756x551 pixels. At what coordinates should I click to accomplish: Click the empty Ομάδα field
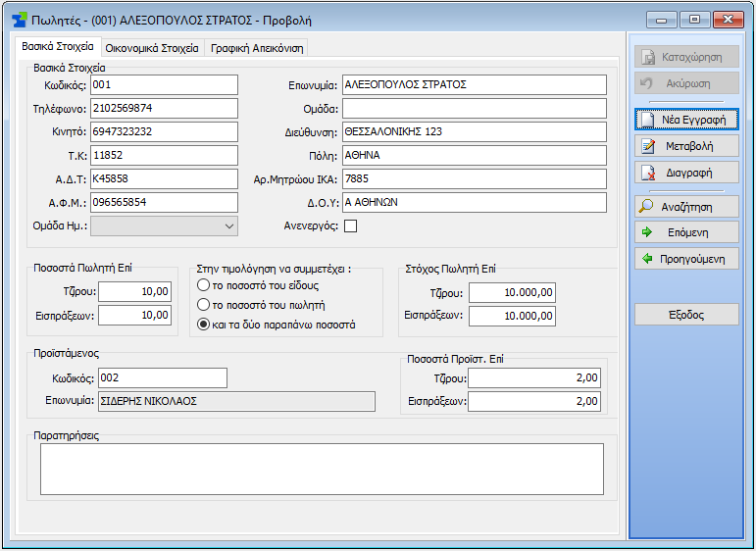click(x=475, y=108)
